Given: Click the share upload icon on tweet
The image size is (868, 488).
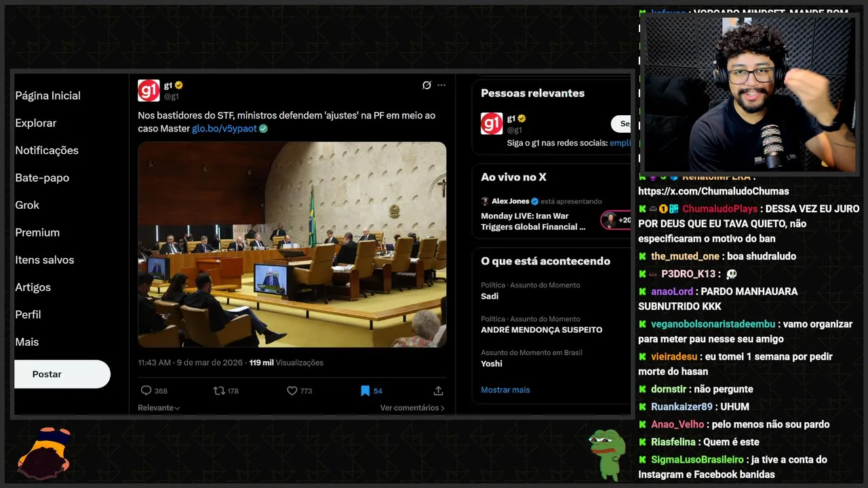Looking at the screenshot, I should 438,390.
